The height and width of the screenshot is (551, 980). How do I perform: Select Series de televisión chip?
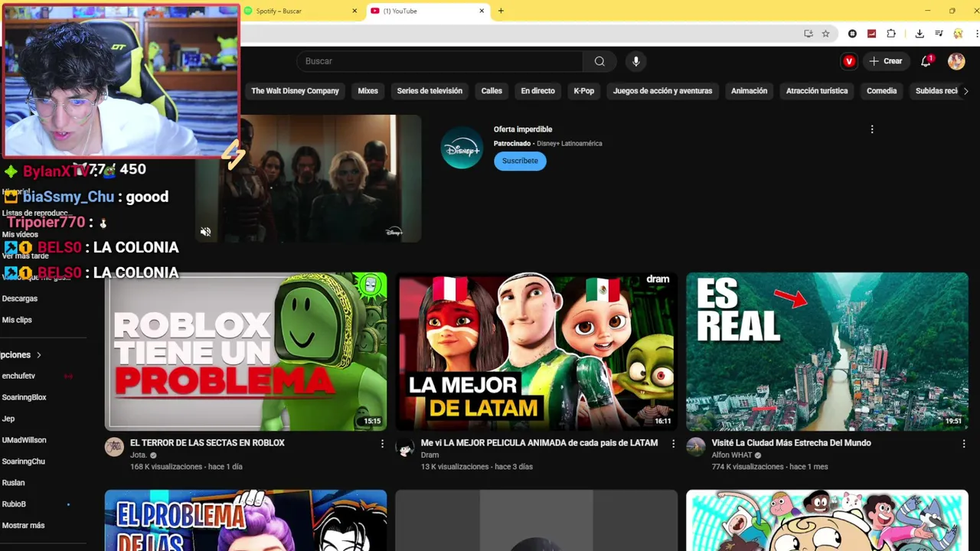point(430,91)
